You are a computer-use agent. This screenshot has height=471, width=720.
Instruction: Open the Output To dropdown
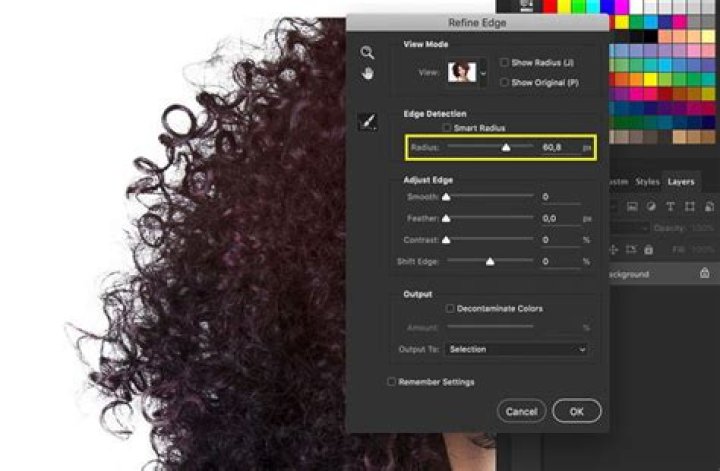coord(516,349)
